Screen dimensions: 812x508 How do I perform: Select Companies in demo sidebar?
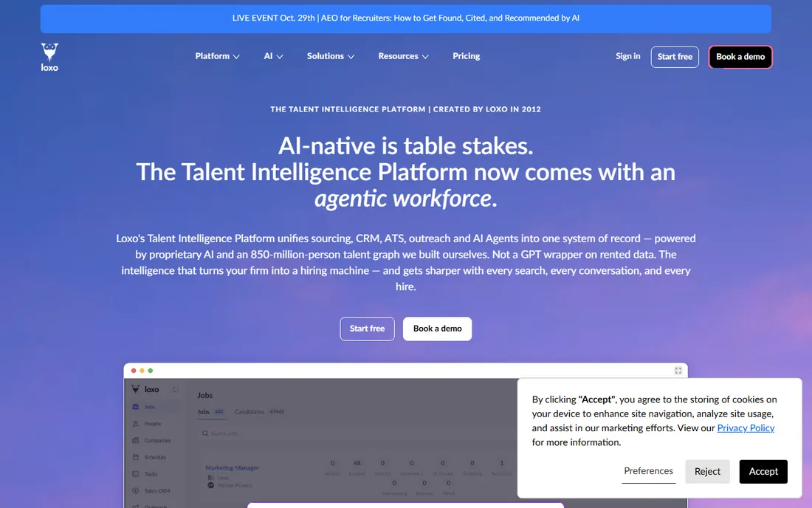point(157,441)
